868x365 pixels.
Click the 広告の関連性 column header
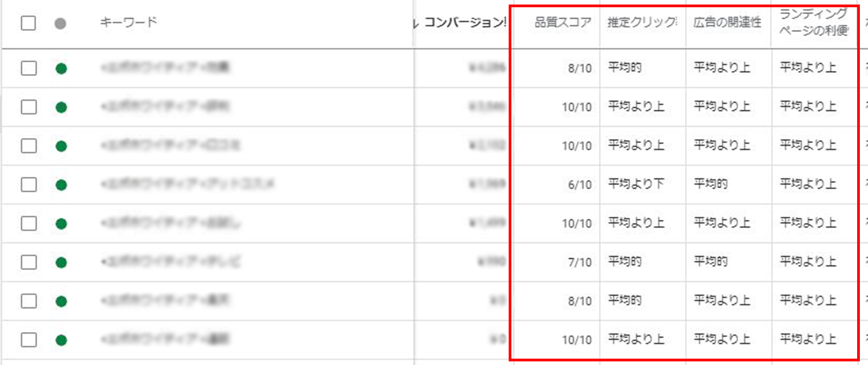[x=727, y=22]
